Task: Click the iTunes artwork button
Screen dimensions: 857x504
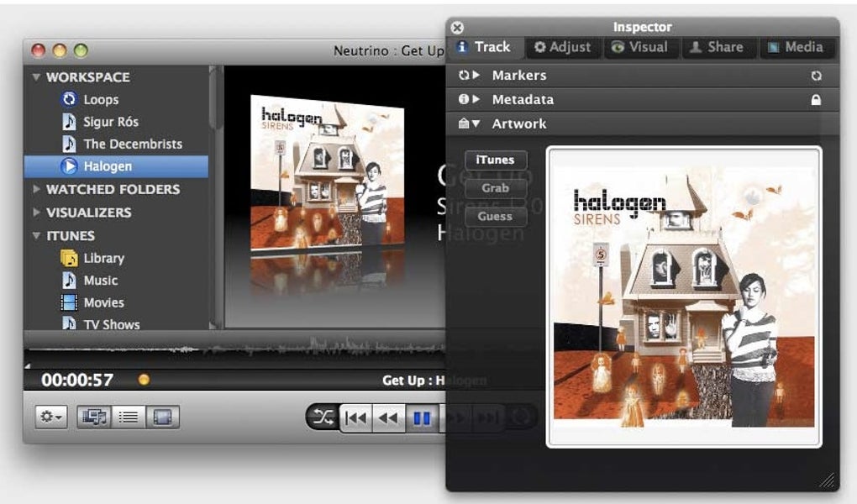Action: pos(496,160)
